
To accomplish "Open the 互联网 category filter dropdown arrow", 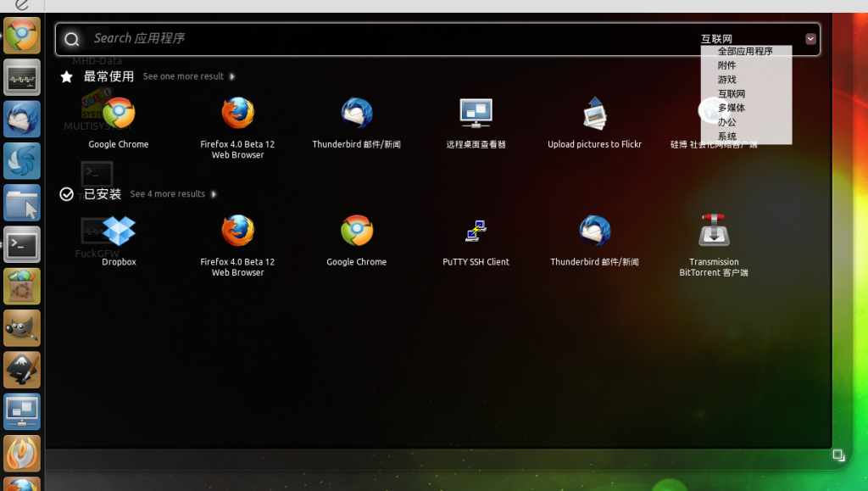I will [810, 39].
